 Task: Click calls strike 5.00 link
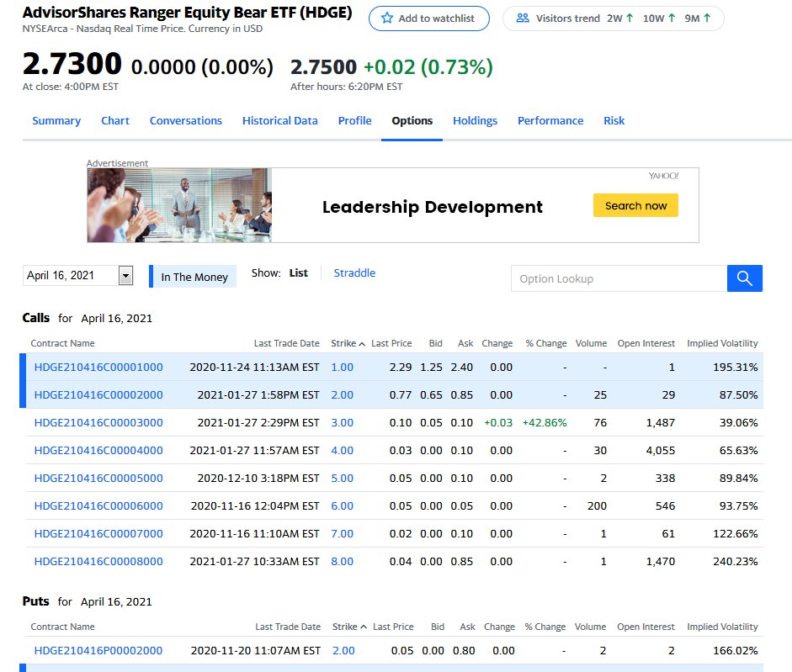(342, 478)
